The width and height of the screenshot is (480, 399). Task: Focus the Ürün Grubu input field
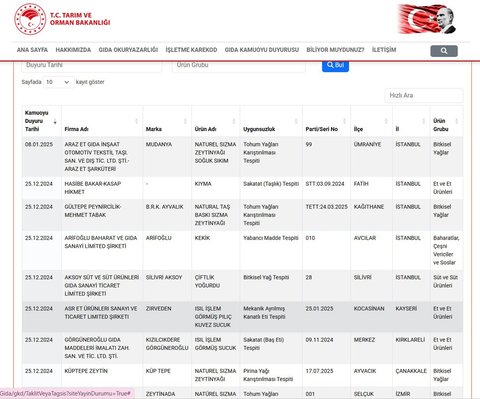pos(239,66)
